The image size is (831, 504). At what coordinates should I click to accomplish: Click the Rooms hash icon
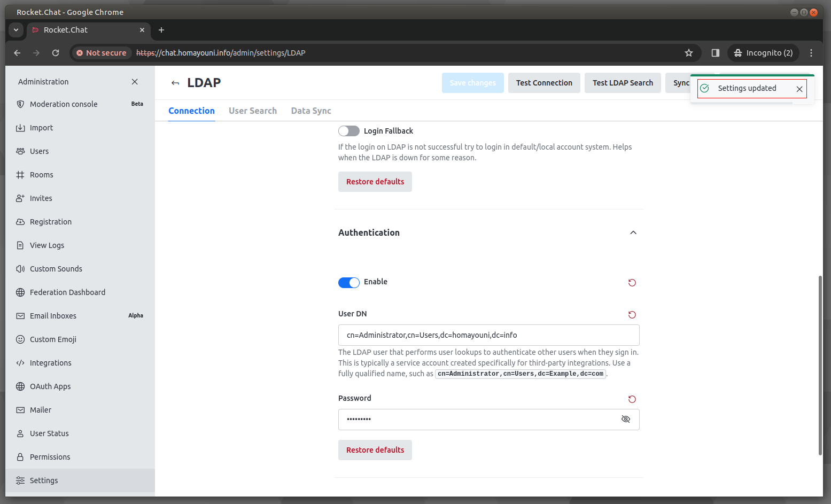click(20, 175)
